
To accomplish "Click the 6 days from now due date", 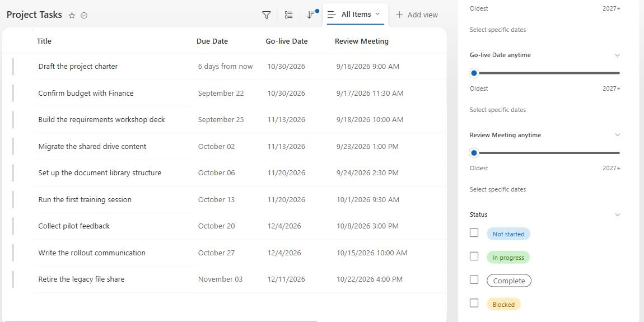I will coord(226,67).
